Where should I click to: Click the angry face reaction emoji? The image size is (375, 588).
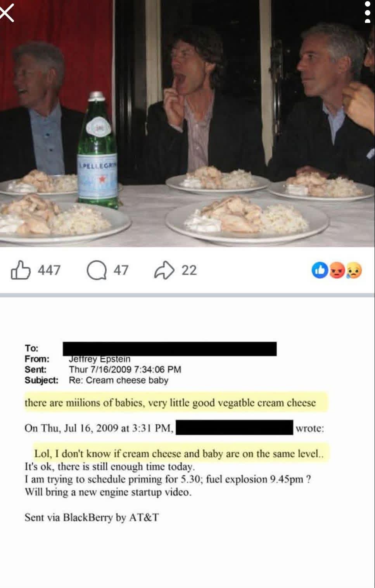(x=337, y=271)
